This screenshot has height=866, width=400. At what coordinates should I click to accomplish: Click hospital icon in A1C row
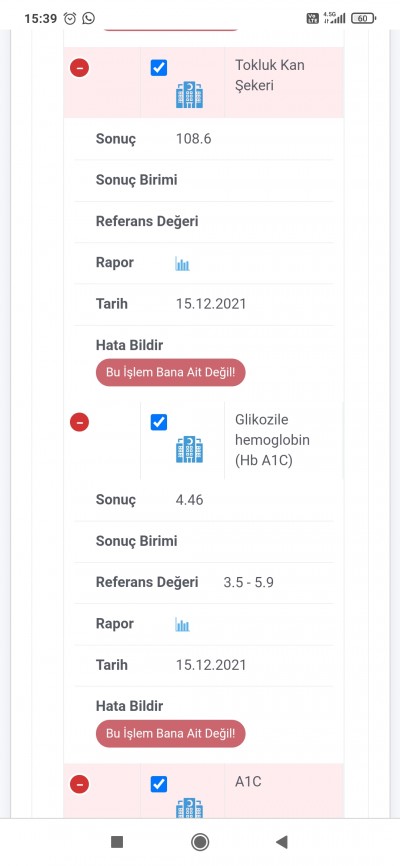click(x=190, y=807)
